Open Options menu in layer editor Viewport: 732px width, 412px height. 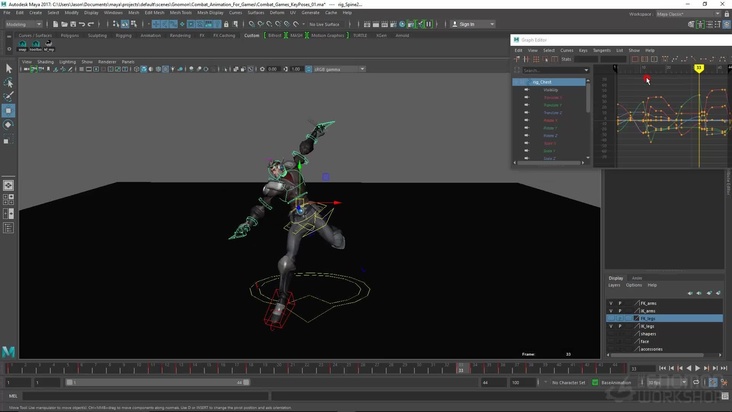pos(634,285)
